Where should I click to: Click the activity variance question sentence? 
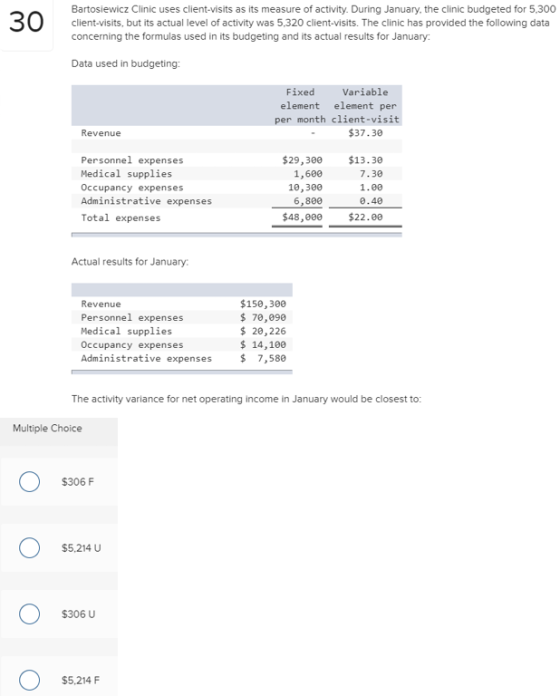tap(246, 399)
